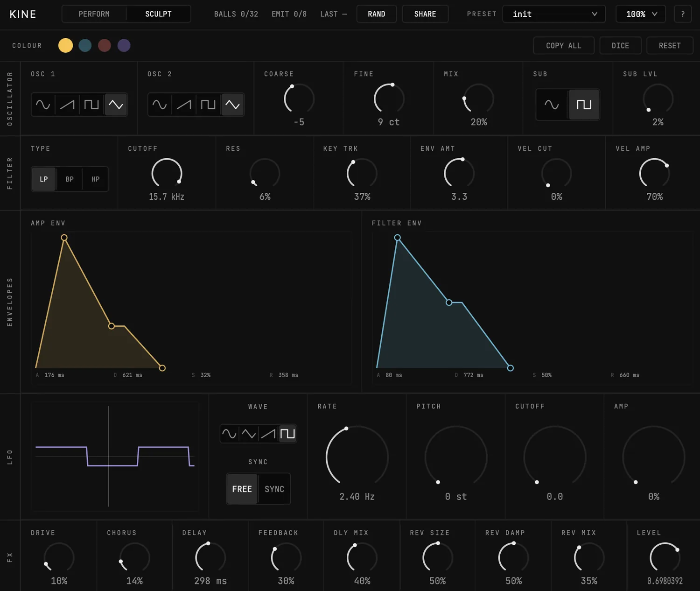Screen dimensions: 700x591
Task: Select sawtooth waveform for OSC 1
Action: [x=67, y=105]
